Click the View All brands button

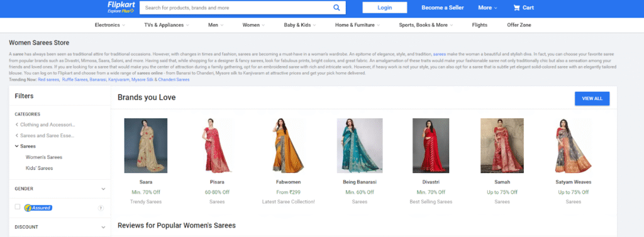(x=592, y=99)
